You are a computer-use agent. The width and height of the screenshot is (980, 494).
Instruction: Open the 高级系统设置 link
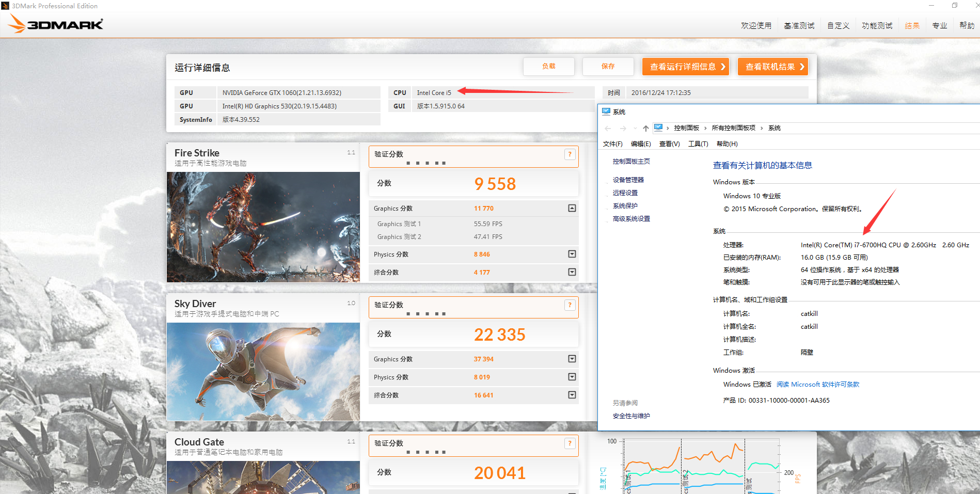click(631, 219)
